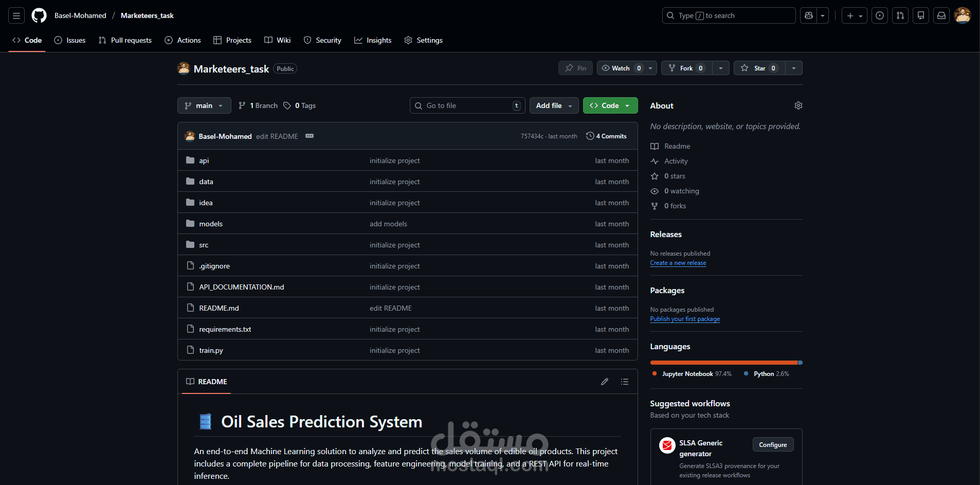
Task: Open the models folder
Action: tap(210, 224)
